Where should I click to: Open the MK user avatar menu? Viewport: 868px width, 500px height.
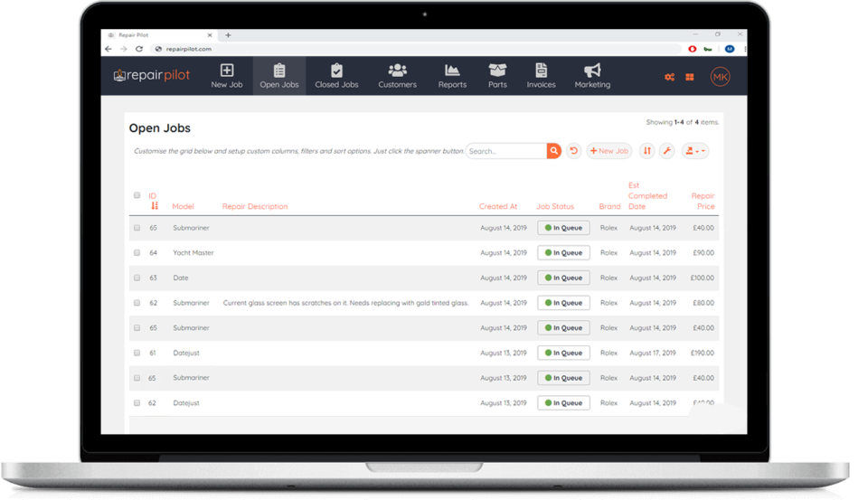coord(721,77)
